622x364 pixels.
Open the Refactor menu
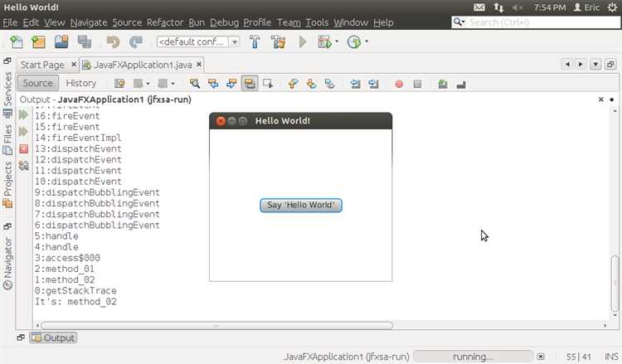(x=164, y=22)
